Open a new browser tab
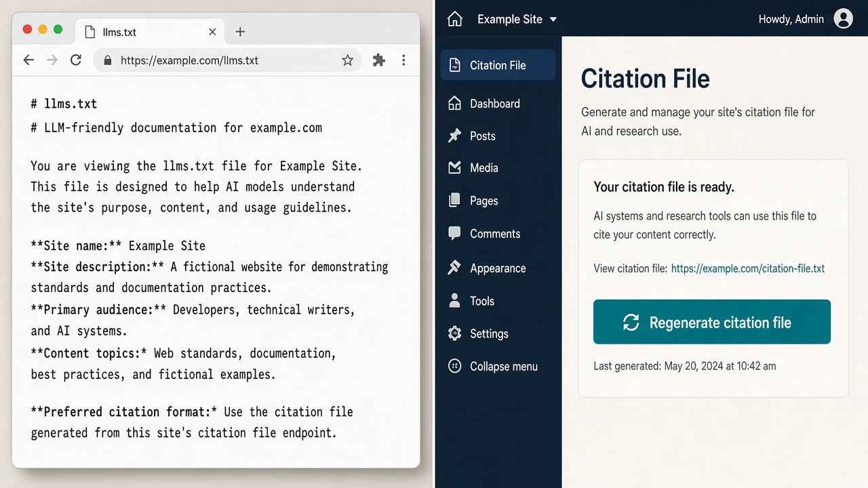This screenshot has height=488, width=868. (x=240, y=32)
